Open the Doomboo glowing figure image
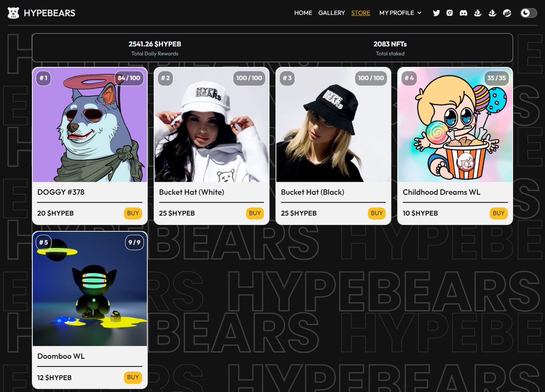The width and height of the screenshot is (545, 392). 90,289
